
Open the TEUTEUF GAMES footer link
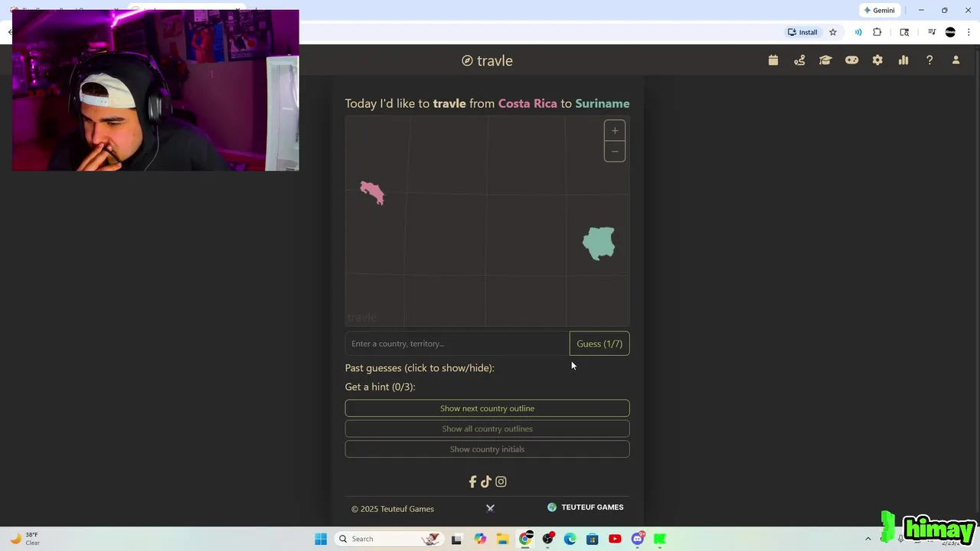(x=586, y=507)
